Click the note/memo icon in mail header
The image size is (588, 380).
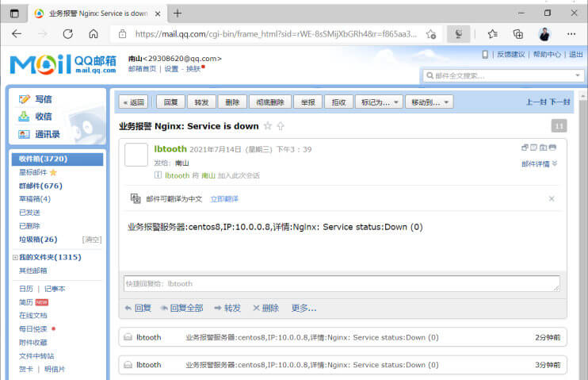pos(533,148)
